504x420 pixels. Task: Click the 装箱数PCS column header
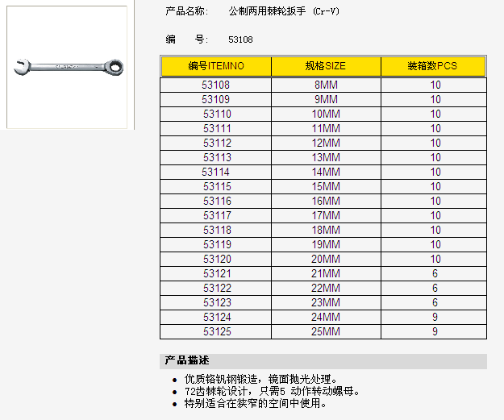pyautogui.click(x=435, y=66)
